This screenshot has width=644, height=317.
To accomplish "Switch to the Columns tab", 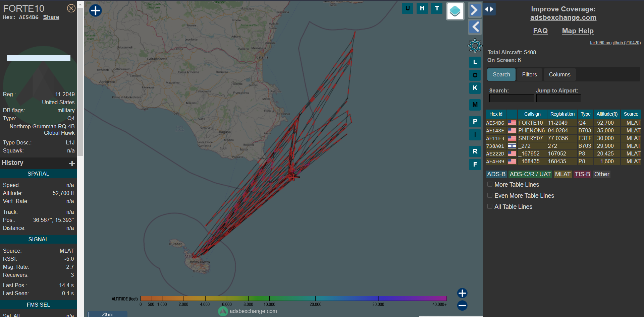I will pyautogui.click(x=559, y=74).
